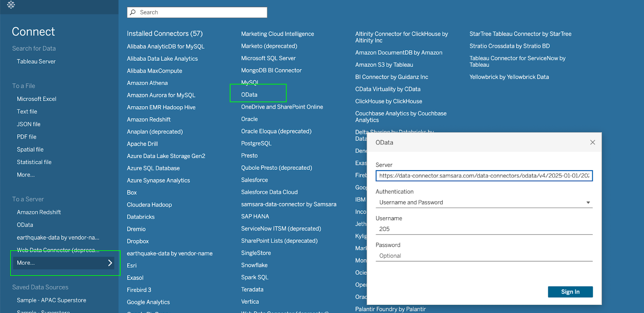Click the Sign In button

(x=570, y=292)
